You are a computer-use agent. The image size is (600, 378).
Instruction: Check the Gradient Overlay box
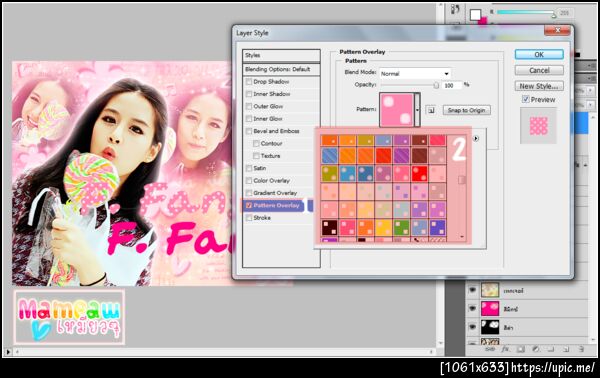[x=249, y=193]
